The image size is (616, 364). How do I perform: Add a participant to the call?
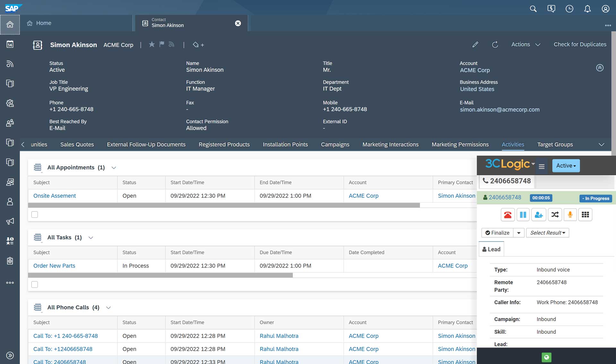[x=539, y=215]
